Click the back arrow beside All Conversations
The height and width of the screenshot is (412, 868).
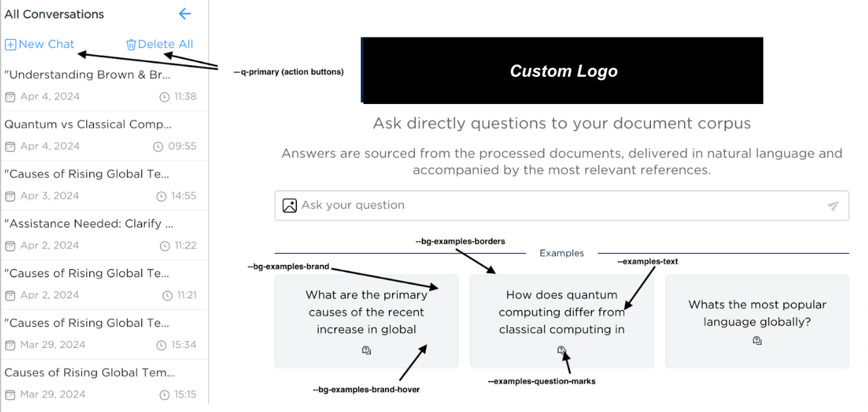[185, 14]
